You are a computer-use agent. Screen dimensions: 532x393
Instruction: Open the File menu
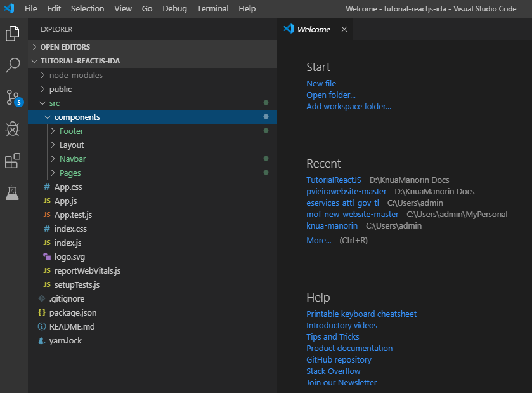[x=31, y=8]
